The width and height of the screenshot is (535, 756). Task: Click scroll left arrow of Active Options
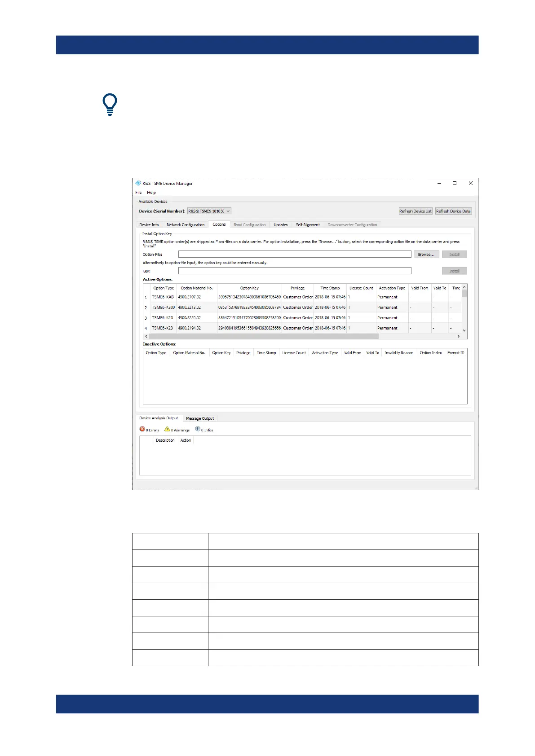pyautogui.click(x=146, y=336)
